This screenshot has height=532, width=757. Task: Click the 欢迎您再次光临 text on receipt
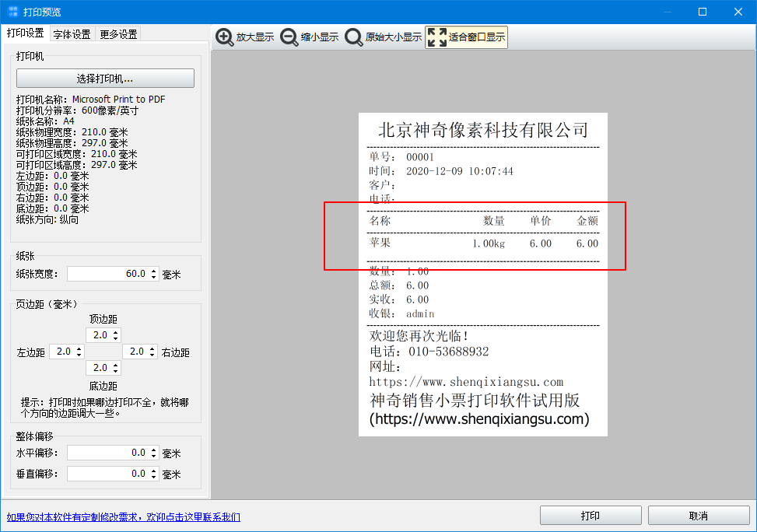tap(419, 336)
